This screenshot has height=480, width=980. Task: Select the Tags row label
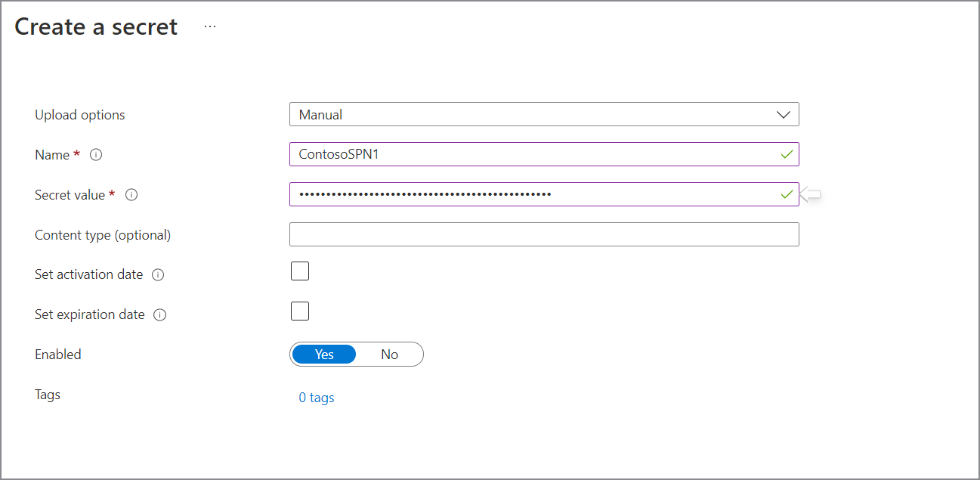pyautogui.click(x=47, y=394)
